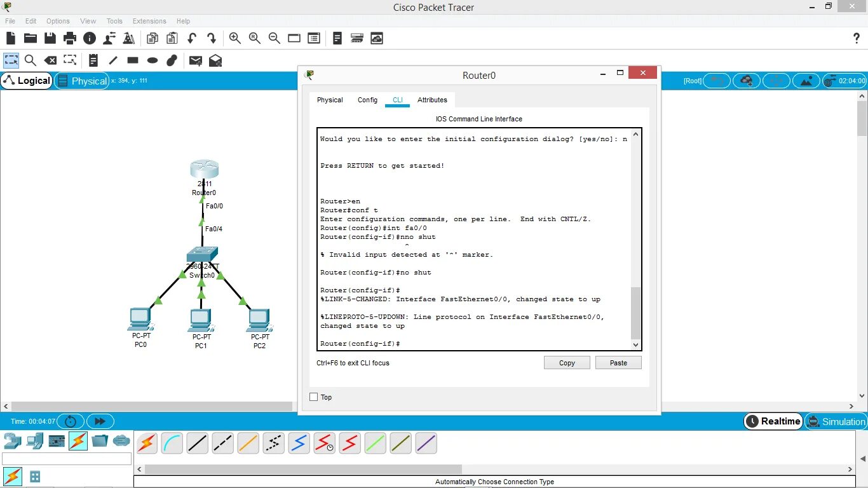Open the File menu
The height and width of the screenshot is (488, 868).
point(10,21)
